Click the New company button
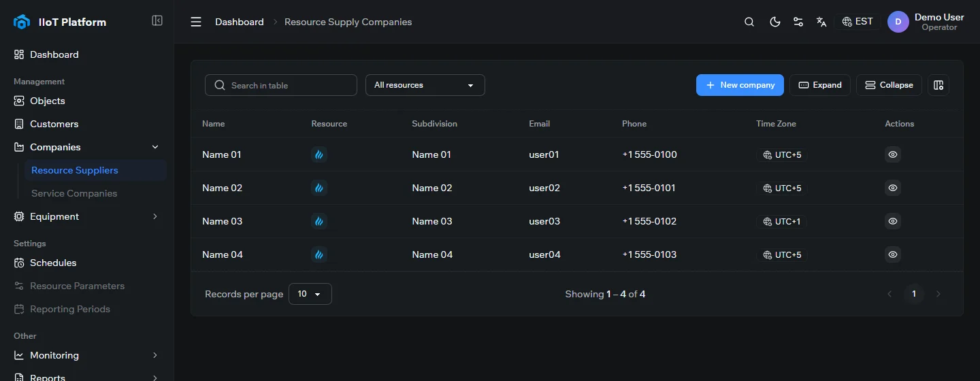The height and width of the screenshot is (381, 980). coord(740,85)
